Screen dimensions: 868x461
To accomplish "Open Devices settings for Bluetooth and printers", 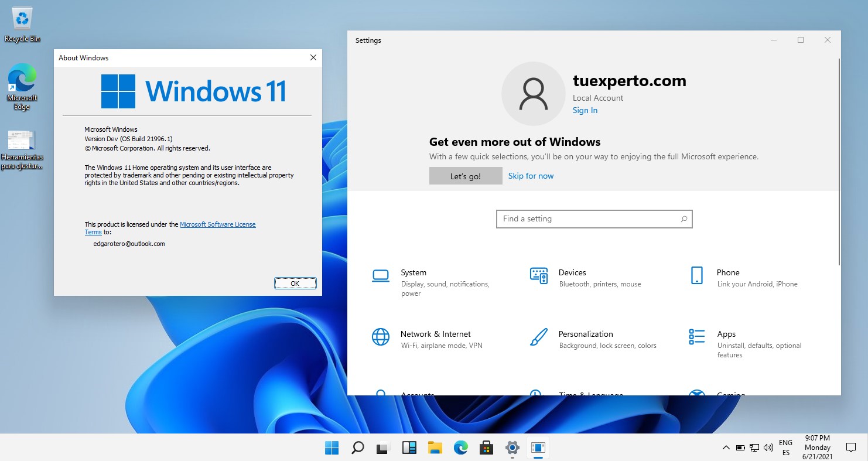I will tap(572, 272).
